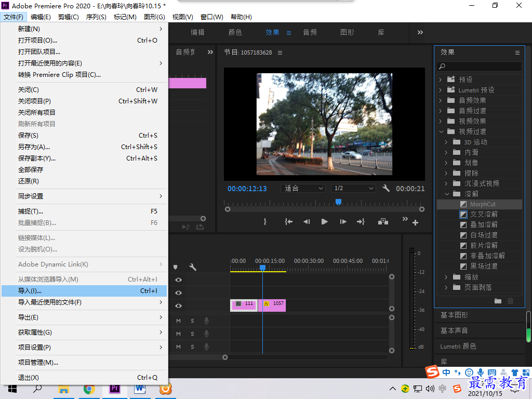Toggle visibility eye of middle video track
Viewport: 532px width, 399px height.
pyautogui.click(x=179, y=293)
